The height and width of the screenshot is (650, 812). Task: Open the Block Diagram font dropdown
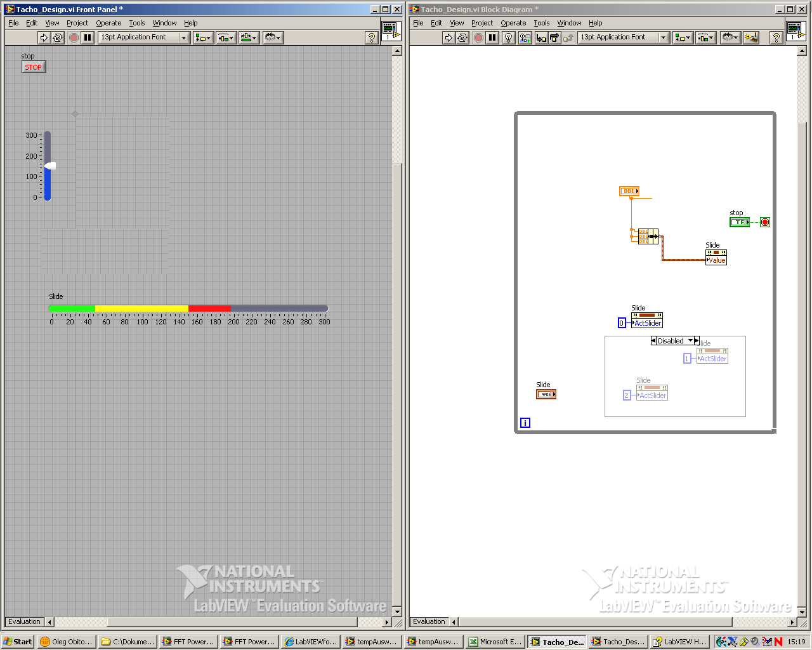click(624, 37)
